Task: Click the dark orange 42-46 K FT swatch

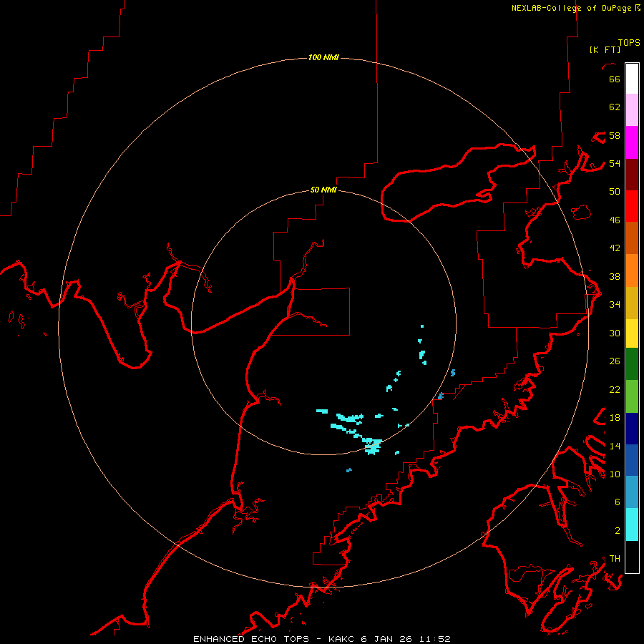Action: coord(632,238)
